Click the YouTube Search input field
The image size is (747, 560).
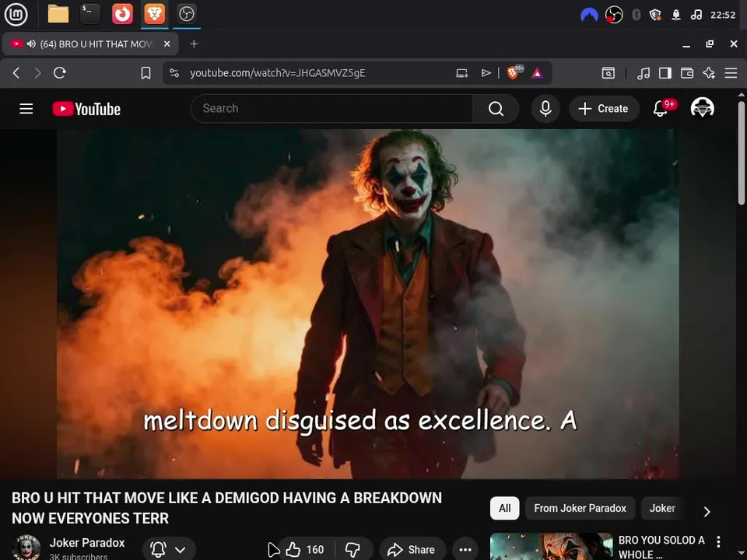[332, 109]
